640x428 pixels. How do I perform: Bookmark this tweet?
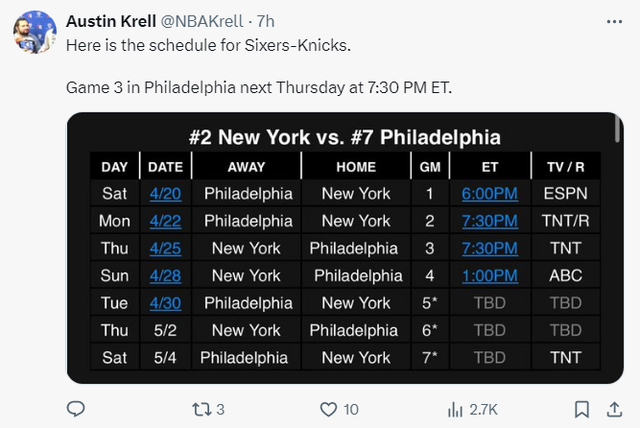(x=581, y=408)
